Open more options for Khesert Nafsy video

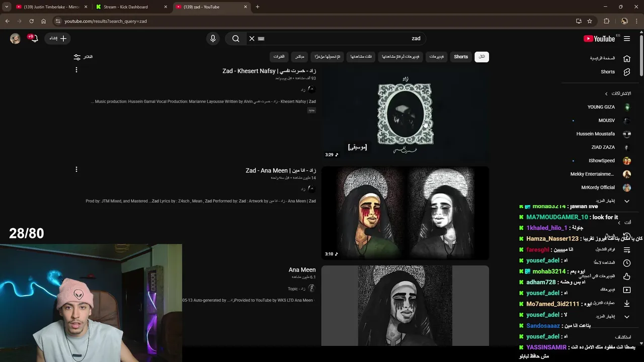[76, 70]
